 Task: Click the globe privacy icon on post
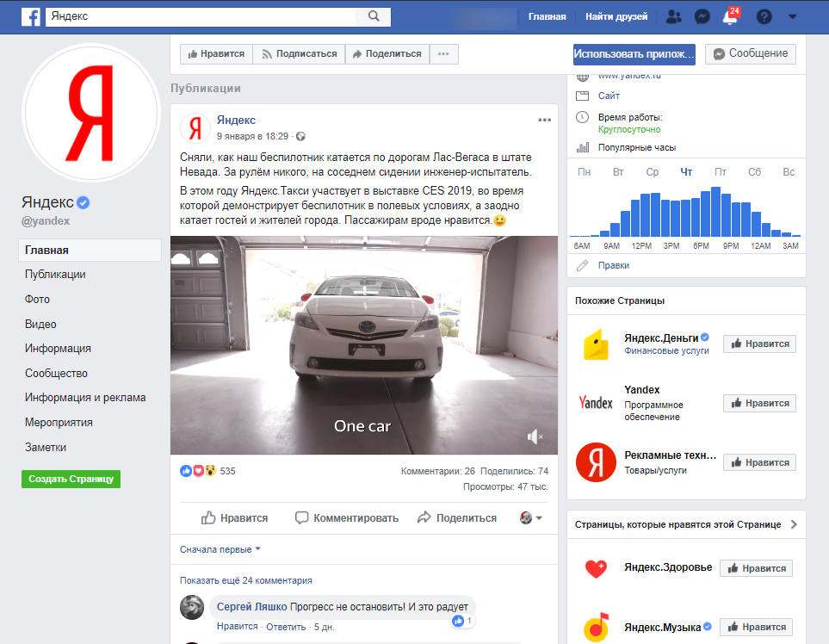[x=300, y=136]
